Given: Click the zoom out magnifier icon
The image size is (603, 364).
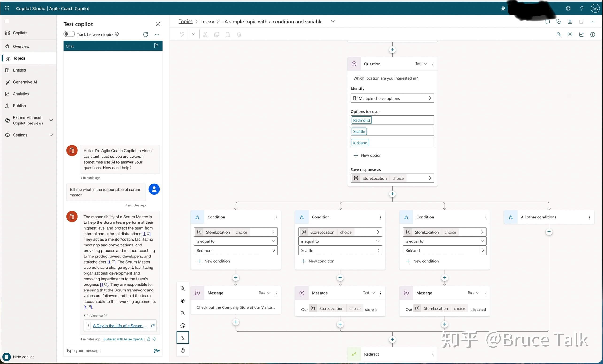Looking at the screenshot, I should coord(182,313).
